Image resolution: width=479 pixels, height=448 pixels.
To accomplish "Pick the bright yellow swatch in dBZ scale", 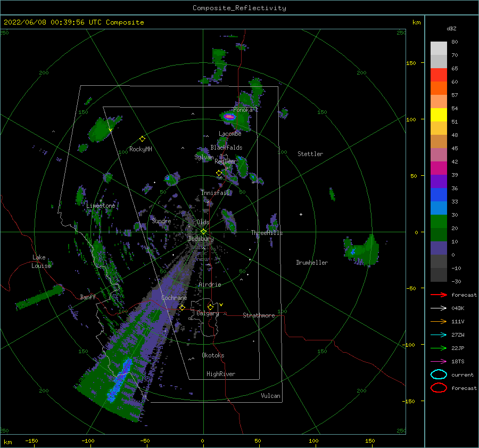I will click(439, 115).
